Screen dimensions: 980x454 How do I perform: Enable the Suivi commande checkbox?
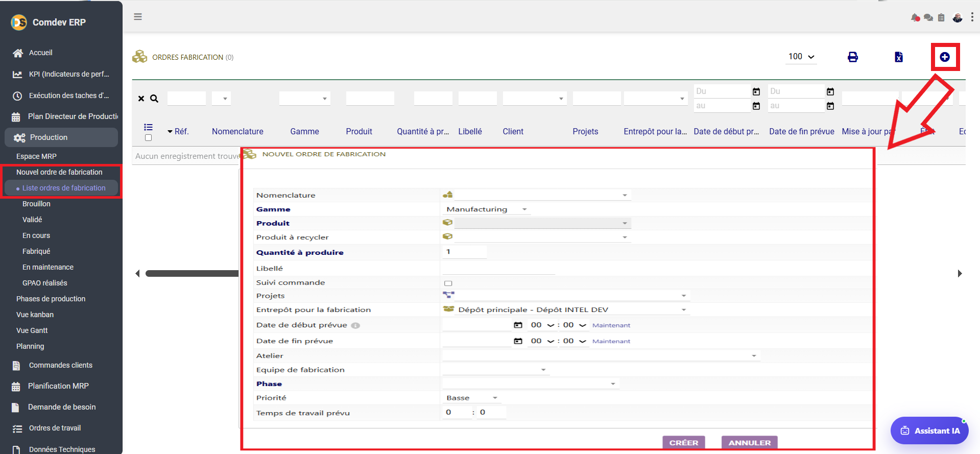tap(448, 283)
